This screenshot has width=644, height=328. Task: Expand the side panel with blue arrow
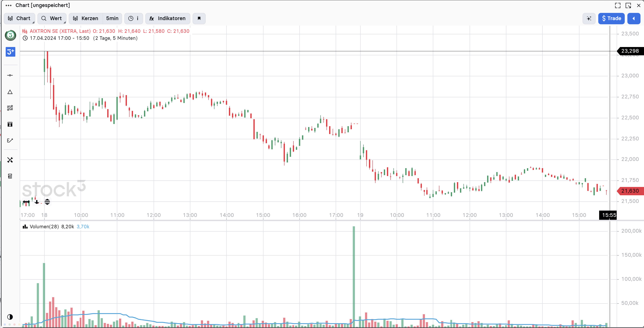(633, 19)
